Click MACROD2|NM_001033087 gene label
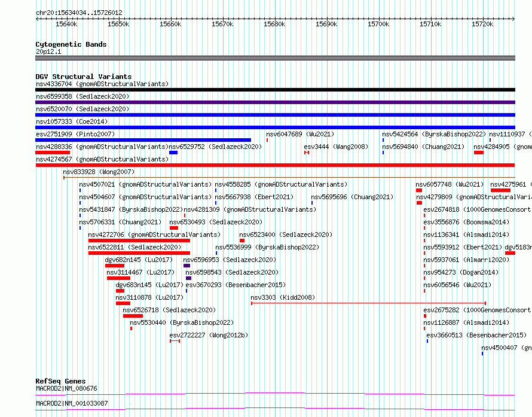 coord(72,403)
